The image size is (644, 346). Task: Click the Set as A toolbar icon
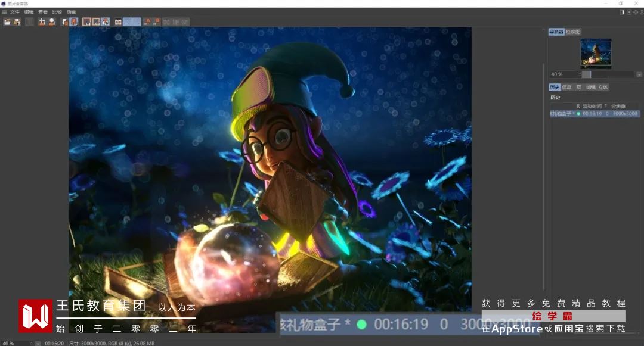click(147, 22)
